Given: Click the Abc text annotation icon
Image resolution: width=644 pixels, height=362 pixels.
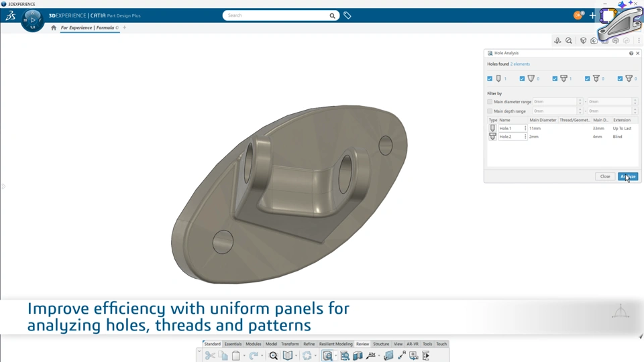Looking at the screenshot, I should pyautogui.click(x=371, y=355).
